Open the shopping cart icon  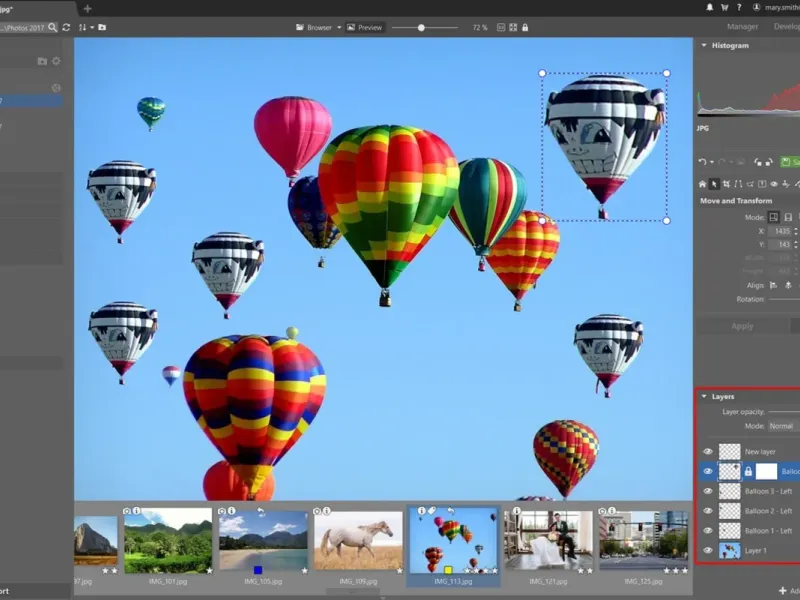(725, 7)
